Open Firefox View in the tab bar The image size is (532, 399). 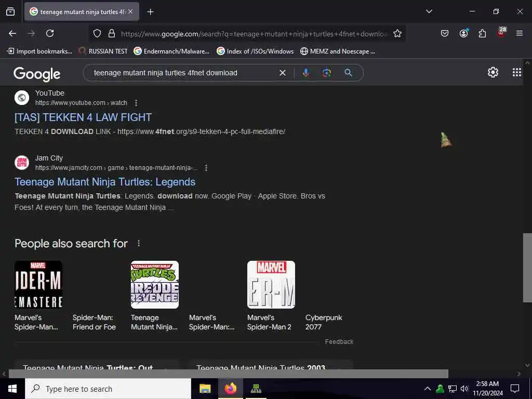[10, 12]
